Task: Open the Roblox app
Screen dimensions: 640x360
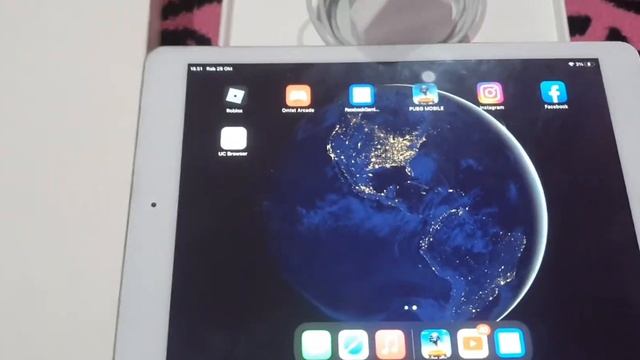Action: [x=235, y=96]
